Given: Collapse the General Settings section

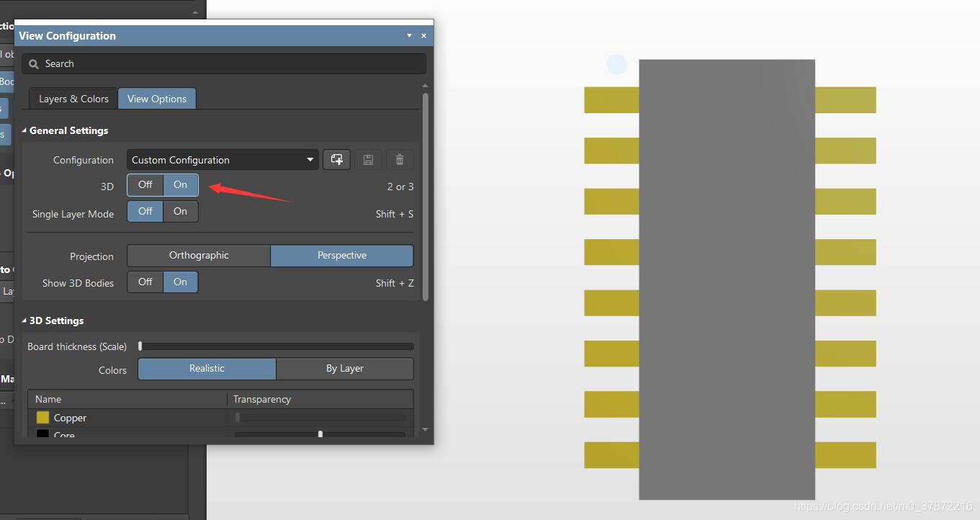Looking at the screenshot, I should point(24,130).
